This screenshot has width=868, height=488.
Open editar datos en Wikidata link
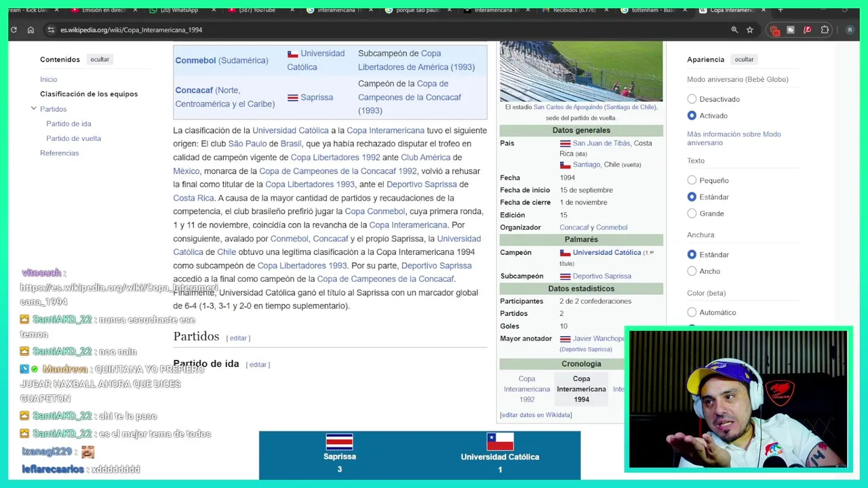536,415
